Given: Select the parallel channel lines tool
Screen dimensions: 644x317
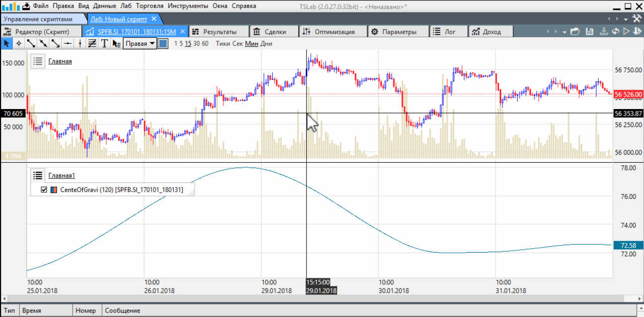Looking at the screenshot, I should (92, 44).
